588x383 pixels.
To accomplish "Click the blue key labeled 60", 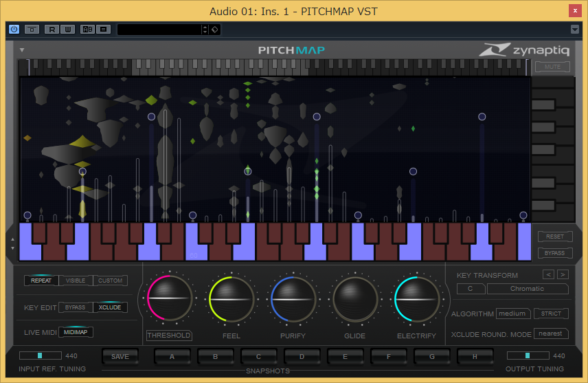I will coord(194,252).
